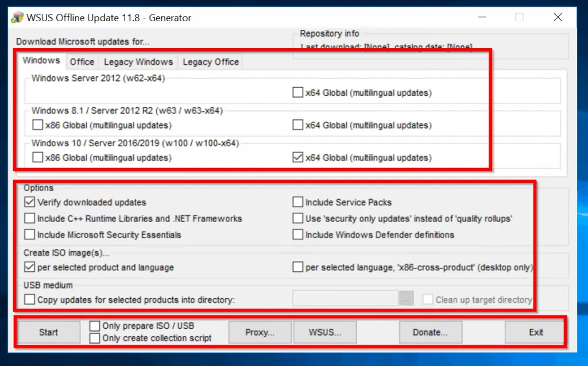This screenshot has height=366, width=588.
Task: Click the target directory input field
Action: pyautogui.click(x=345, y=298)
